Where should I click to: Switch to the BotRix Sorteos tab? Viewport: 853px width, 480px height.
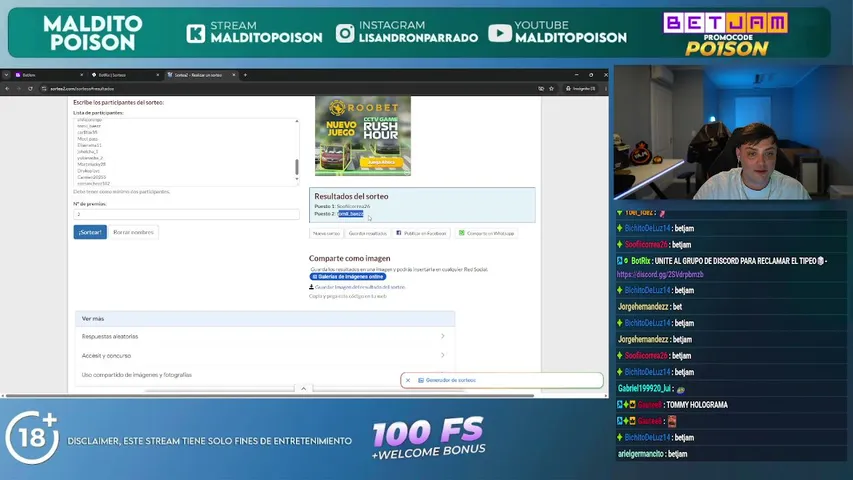click(125, 75)
